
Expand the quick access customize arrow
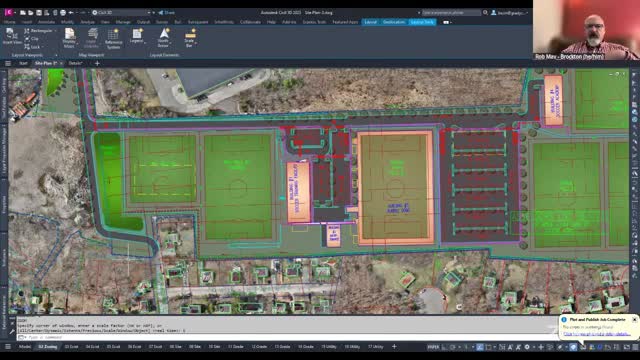pyautogui.click(x=155, y=13)
